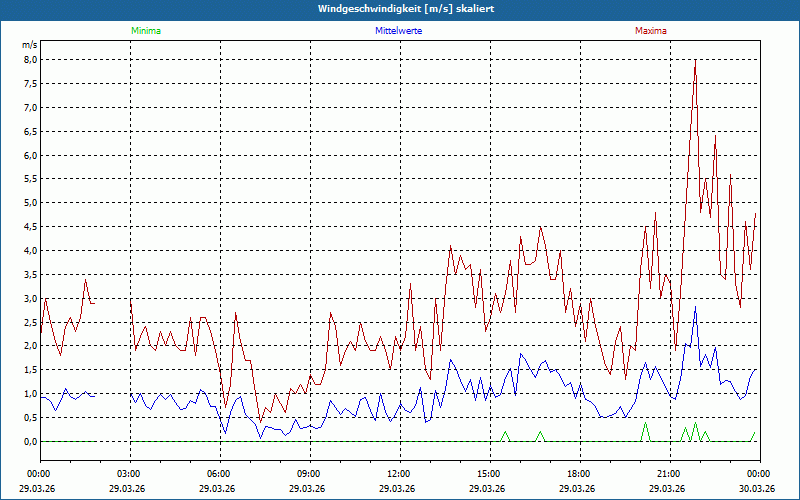Click the Maxima legend label

pos(651,31)
